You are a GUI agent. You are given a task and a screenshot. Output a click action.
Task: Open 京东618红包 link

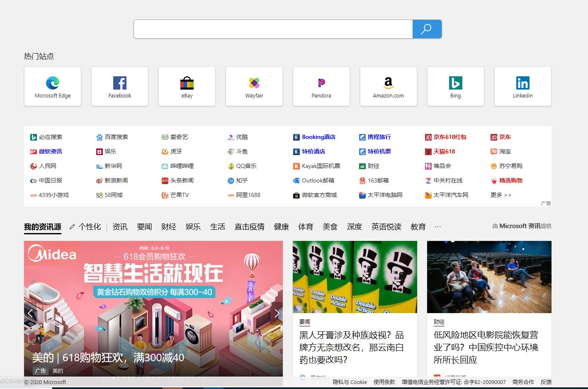446,137
